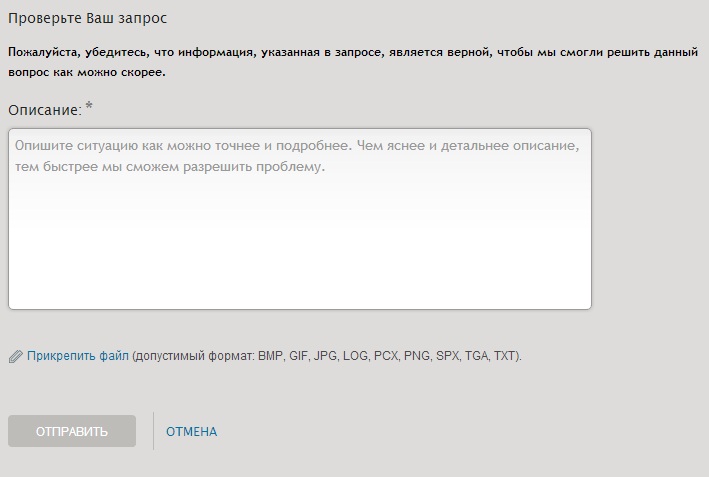
Task: Click the paperclip attachment icon
Action: pos(15,356)
